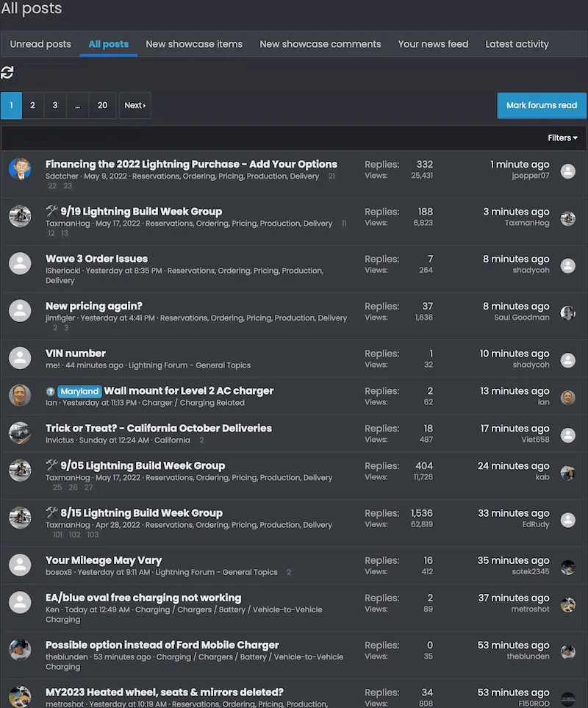
Task: Go to page 27 of 9/05 Build Week thread
Action: click(x=88, y=487)
